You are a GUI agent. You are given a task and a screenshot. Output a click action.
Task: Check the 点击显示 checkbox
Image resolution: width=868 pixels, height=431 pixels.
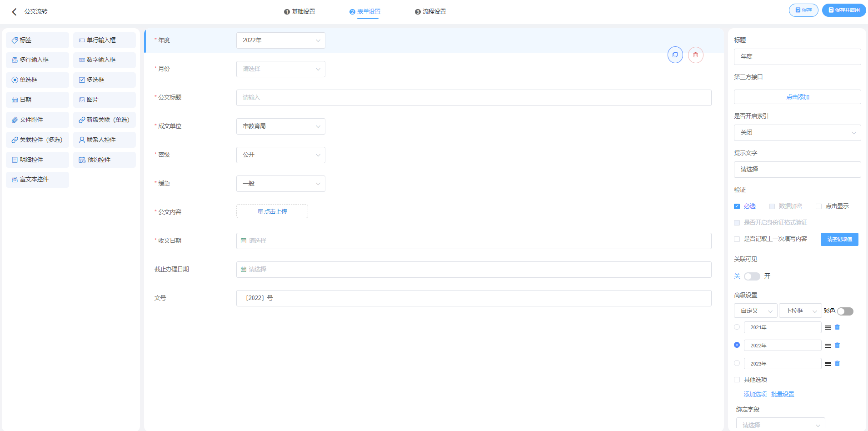pyautogui.click(x=818, y=206)
